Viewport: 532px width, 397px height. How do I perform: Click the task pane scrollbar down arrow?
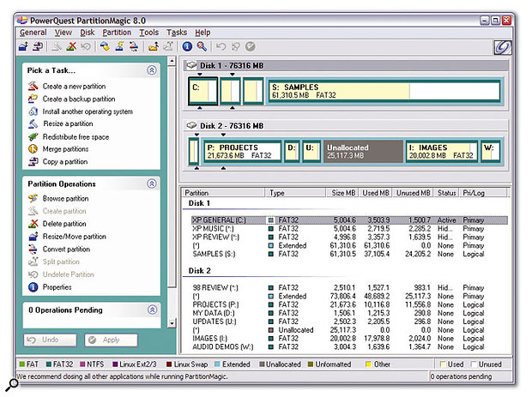172,323
